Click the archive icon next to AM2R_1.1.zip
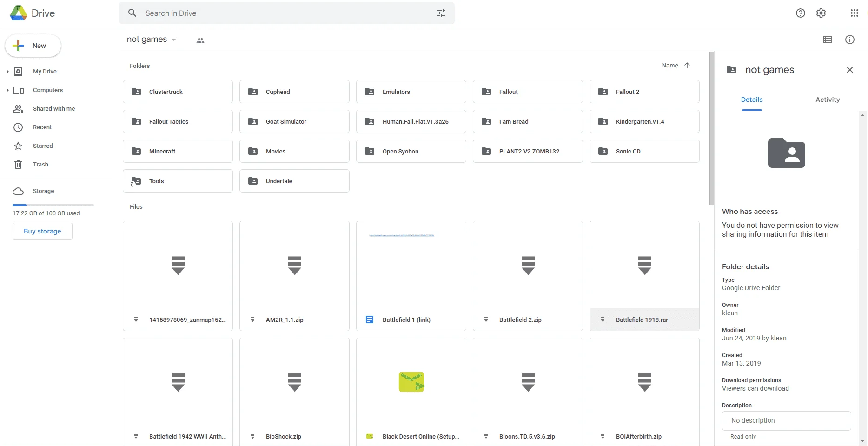 pos(252,320)
